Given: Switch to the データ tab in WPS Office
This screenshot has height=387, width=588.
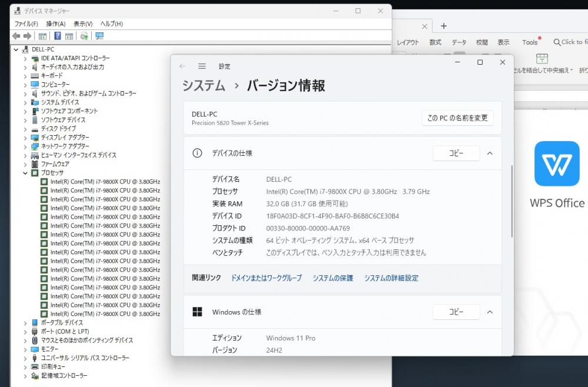Looking at the screenshot, I should pos(459,42).
